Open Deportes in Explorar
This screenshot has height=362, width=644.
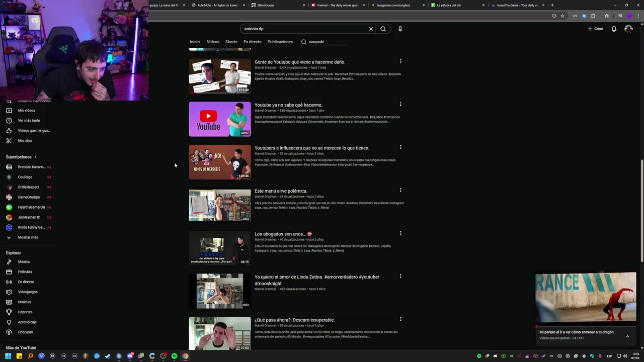[25, 312]
